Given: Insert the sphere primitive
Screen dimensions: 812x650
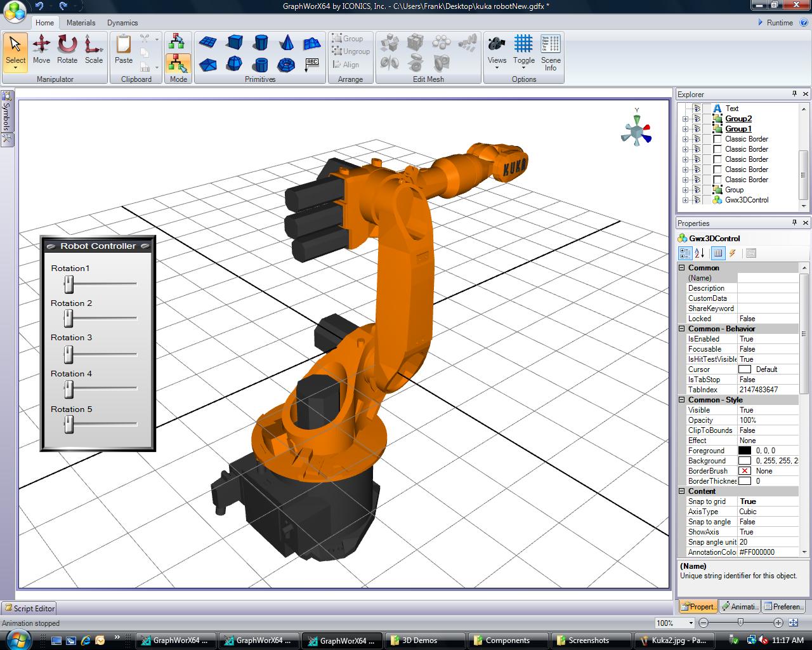Looking at the screenshot, I should [234, 64].
